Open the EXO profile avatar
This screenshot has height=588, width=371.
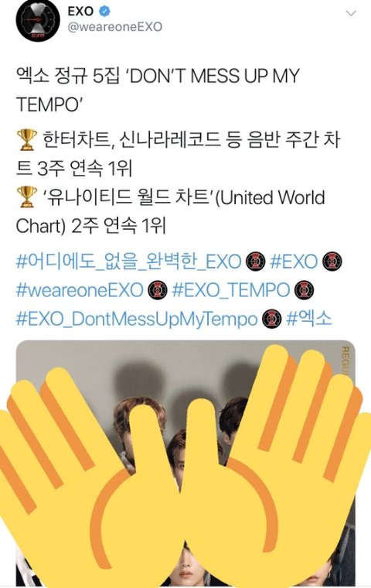(x=38, y=19)
